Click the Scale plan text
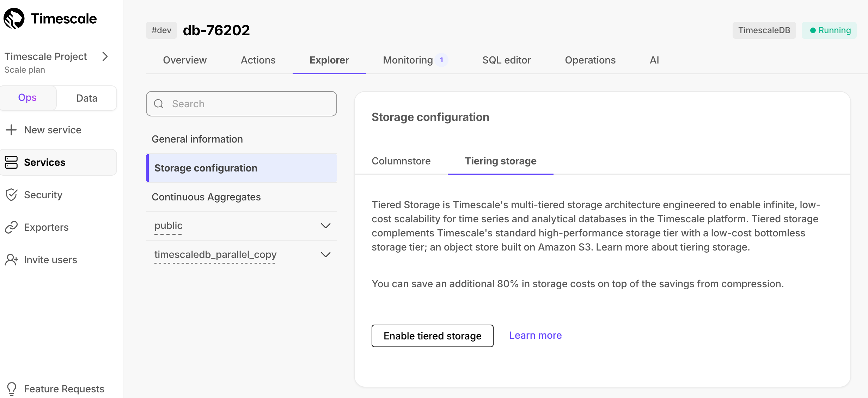 coord(25,70)
